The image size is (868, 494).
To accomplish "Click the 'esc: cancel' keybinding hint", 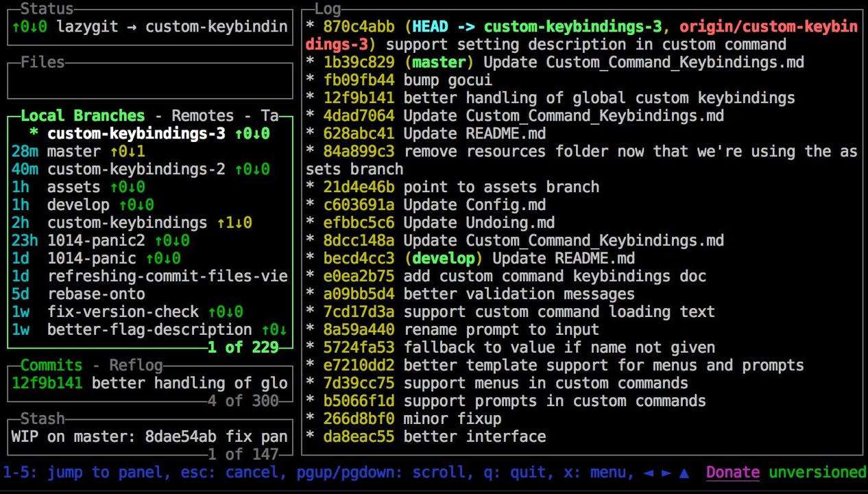I will pos(223,472).
